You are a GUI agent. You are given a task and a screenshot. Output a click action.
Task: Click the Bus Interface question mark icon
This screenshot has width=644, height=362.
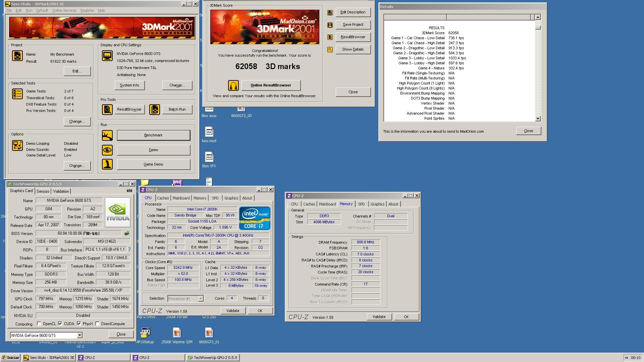point(129,249)
